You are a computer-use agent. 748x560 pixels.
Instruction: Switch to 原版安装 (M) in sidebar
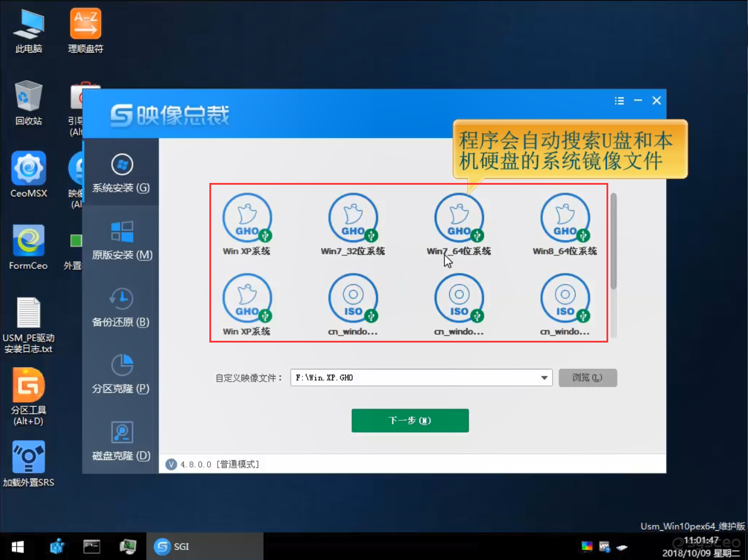pos(122,240)
